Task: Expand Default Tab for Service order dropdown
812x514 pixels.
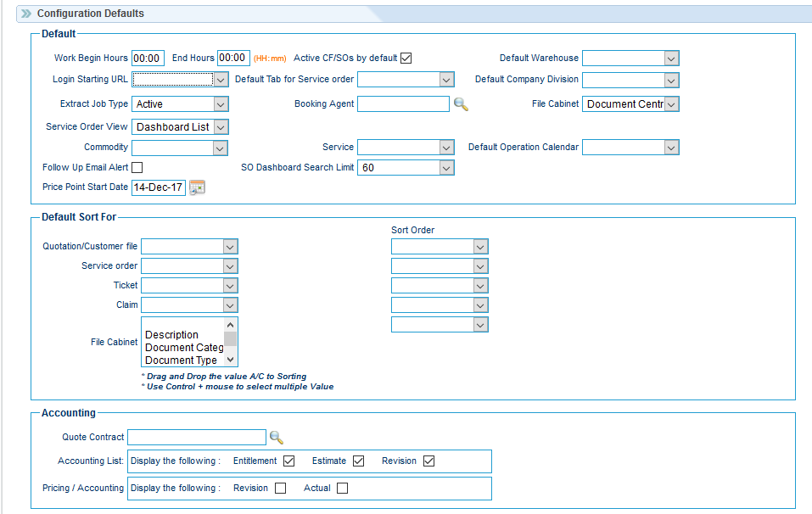Action: 406,79
